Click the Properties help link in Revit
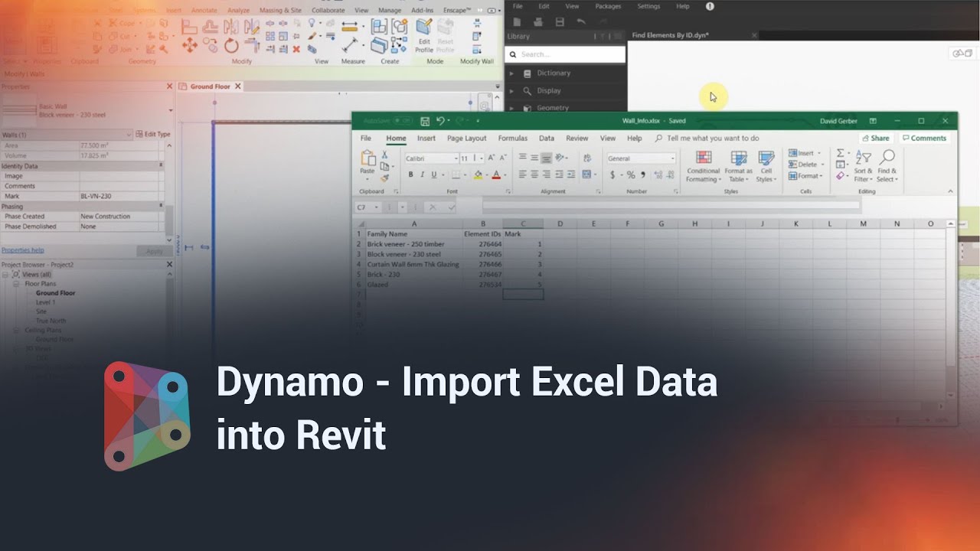Image resolution: width=980 pixels, height=551 pixels. click(22, 250)
